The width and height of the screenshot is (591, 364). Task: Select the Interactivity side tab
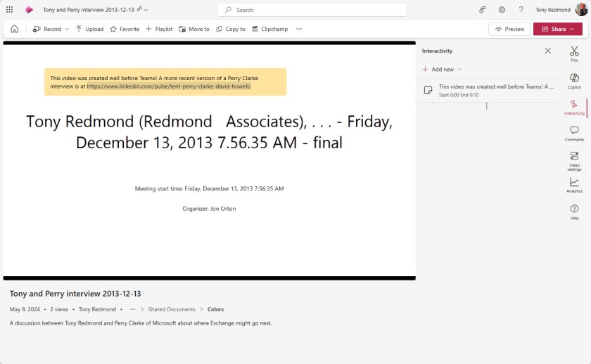click(574, 108)
